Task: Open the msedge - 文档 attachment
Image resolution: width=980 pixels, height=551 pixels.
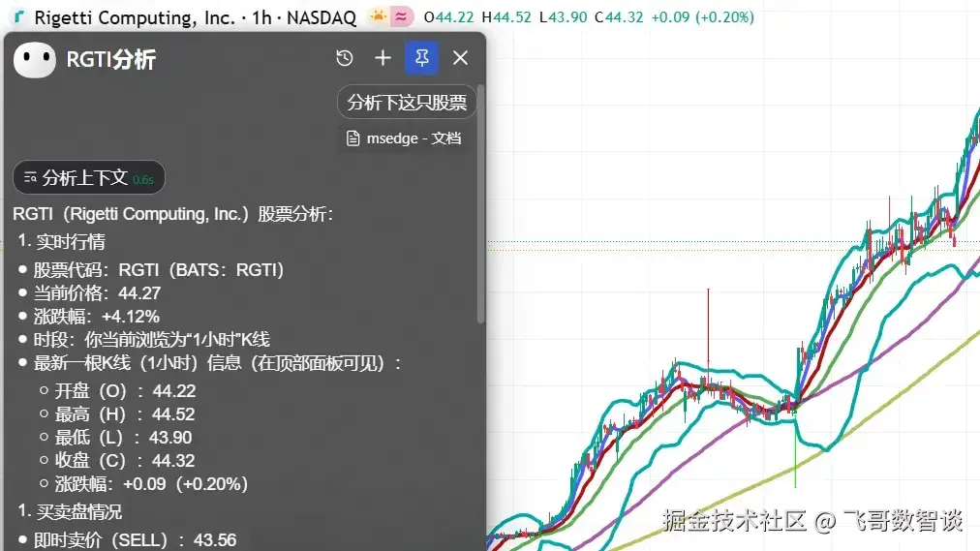Action: tap(404, 138)
